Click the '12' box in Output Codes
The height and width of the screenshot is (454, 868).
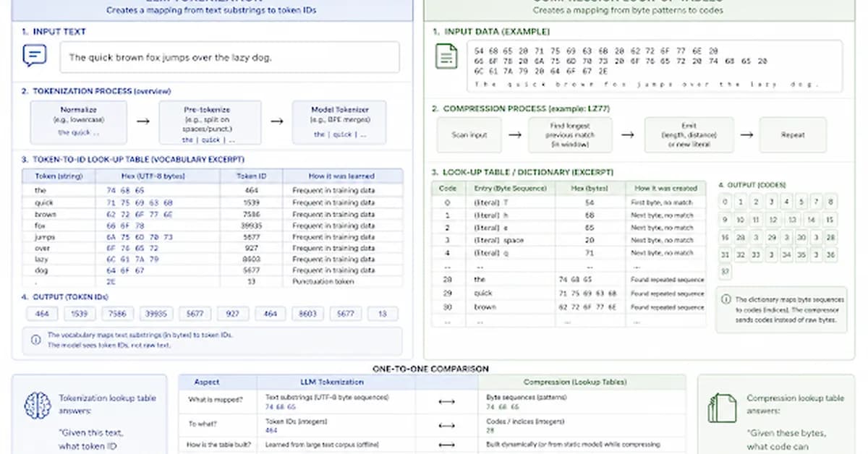773,220
